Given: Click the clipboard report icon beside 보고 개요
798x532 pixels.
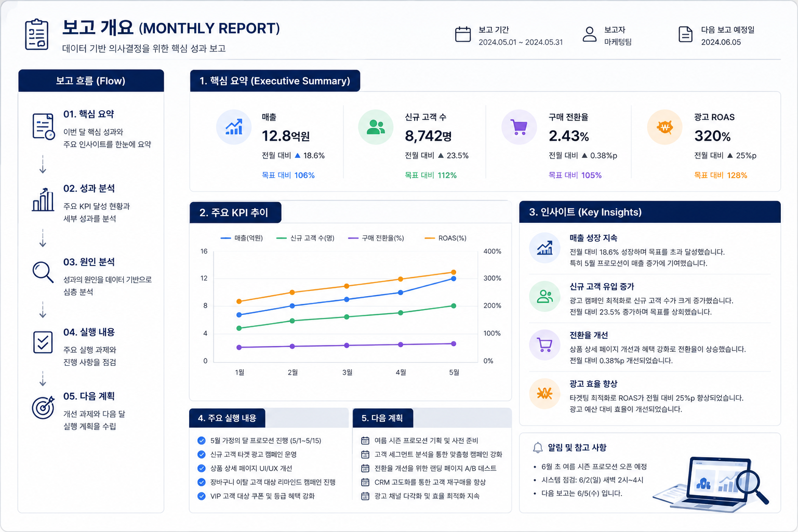Looking at the screenshot, I should 37,34.
